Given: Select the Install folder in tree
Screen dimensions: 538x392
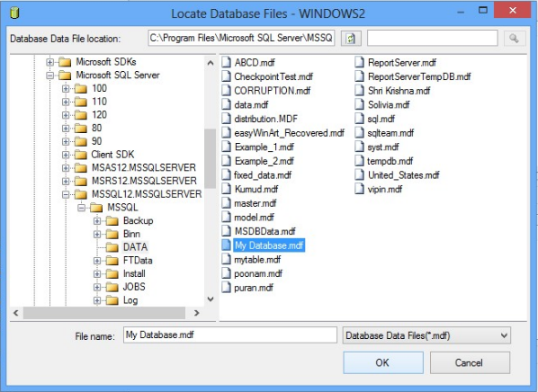Looking at the screenshot, I should point(134,273).
